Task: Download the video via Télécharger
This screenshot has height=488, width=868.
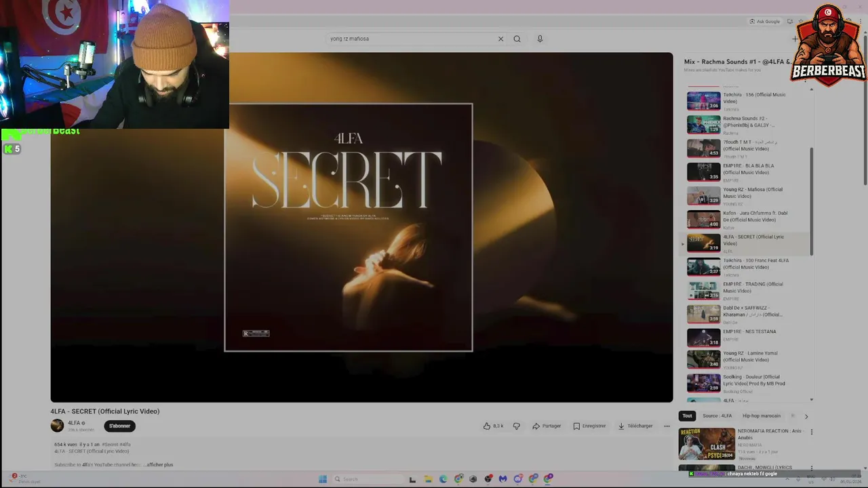Action: click(x=635, y=426)
